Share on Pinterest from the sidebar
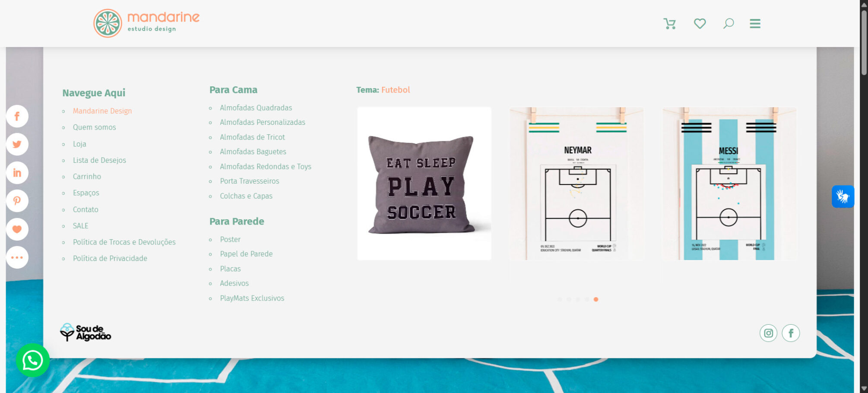Screen dimensions: 868x393 click(17, 201)
